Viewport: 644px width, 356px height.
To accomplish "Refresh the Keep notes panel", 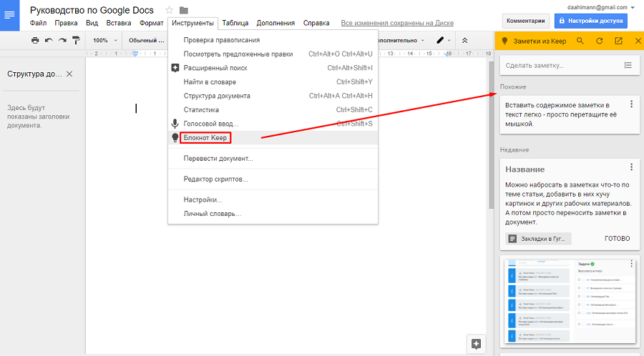I will tap(599, 41).
